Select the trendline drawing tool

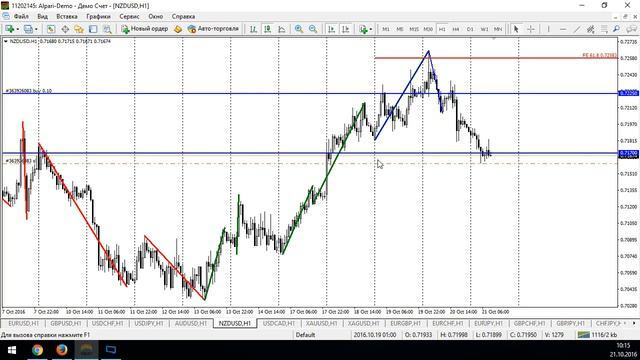[577, 29]
